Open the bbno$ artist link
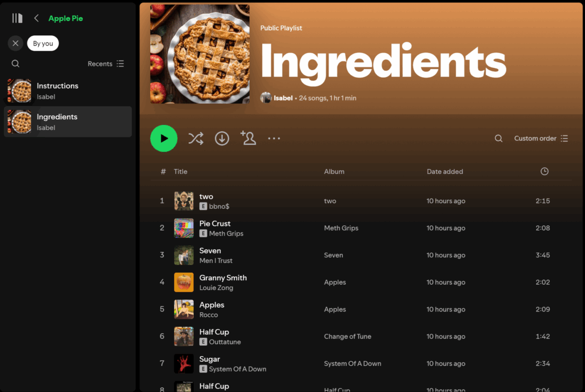The height and width of the screenshot is (392, 585). [x=219, y=206]
